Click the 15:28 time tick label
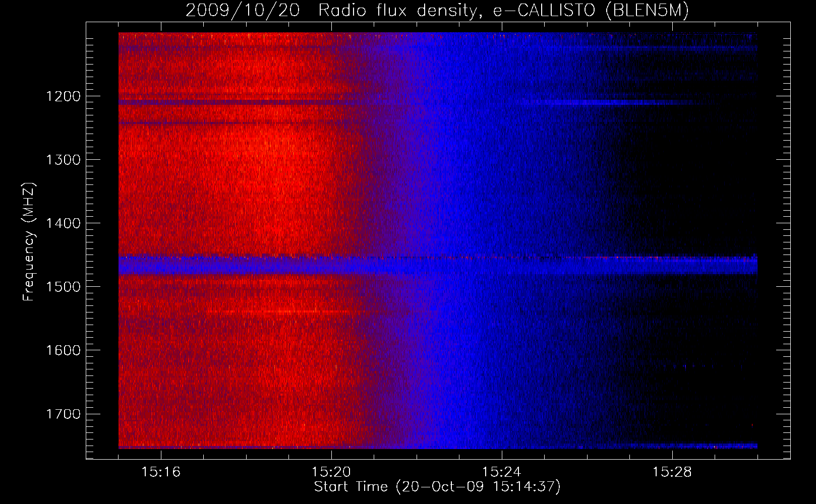The width and height of the screenshot is (816, 504). (x=672, y=472)
